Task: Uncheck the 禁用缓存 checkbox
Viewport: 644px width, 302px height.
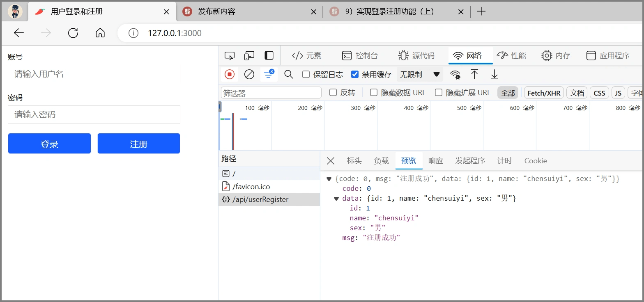Action: point(355,74)
